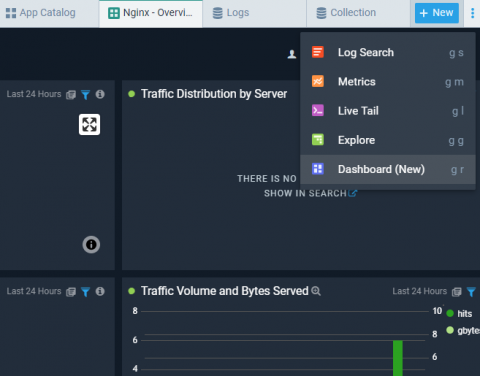Click Last 24 Hours in the bottom left panel
The width and height of the screenshot is (480, 376).
pyautogui.click(x=34, y=291)
